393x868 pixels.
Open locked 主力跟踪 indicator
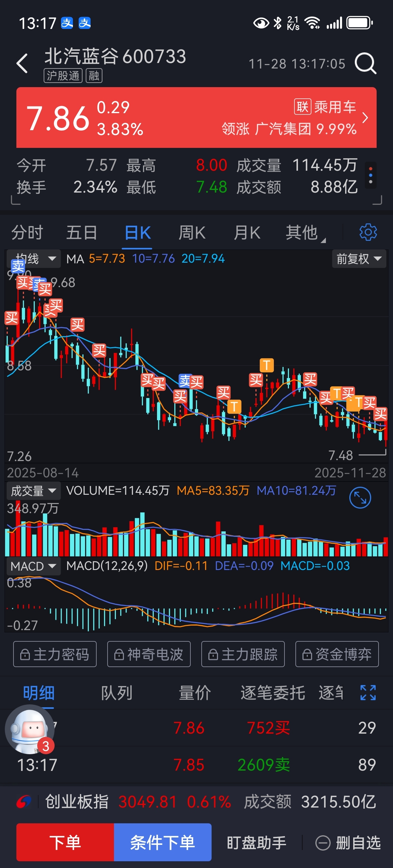coord(243,654)
